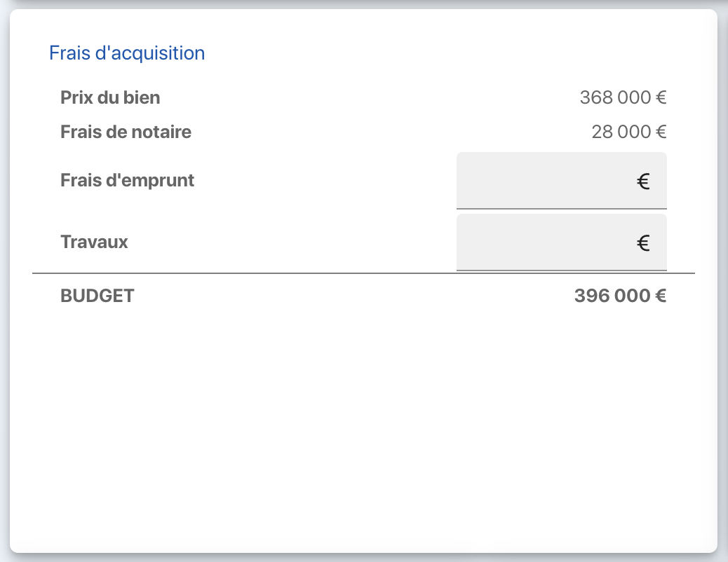Click the underline beneath Frais d'emprunt field
728x562 pixels.
[561, 208]
